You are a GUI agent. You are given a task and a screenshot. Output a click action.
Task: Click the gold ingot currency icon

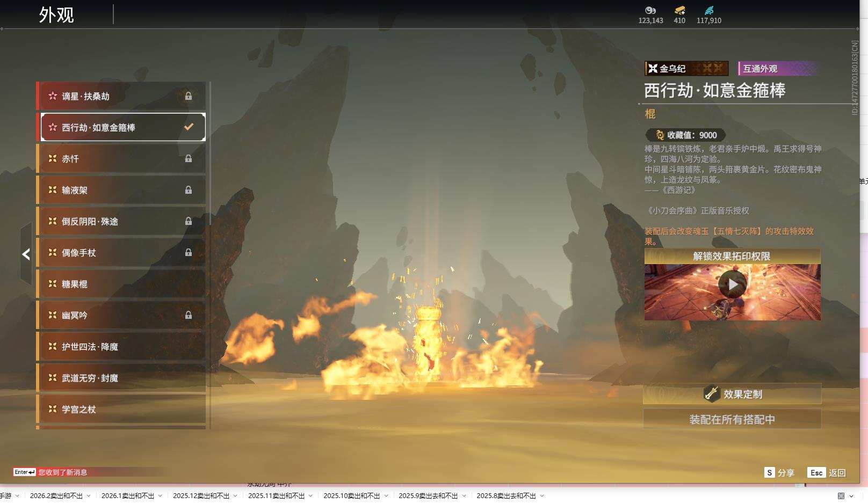[679, 10]
